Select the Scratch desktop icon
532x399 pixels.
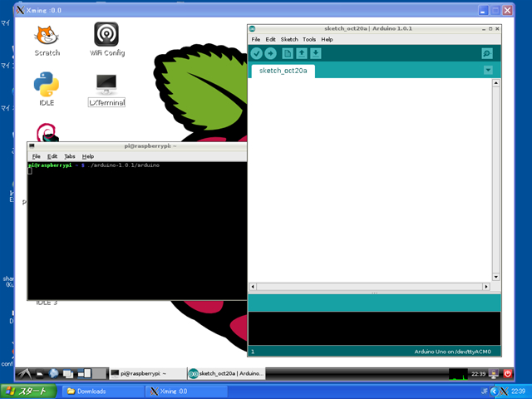(x=47, y=36)
